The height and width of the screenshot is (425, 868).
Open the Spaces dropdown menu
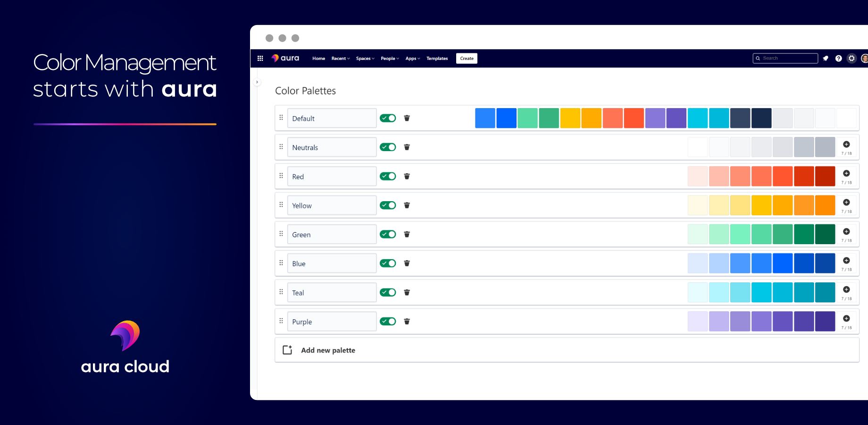(365, 59)
